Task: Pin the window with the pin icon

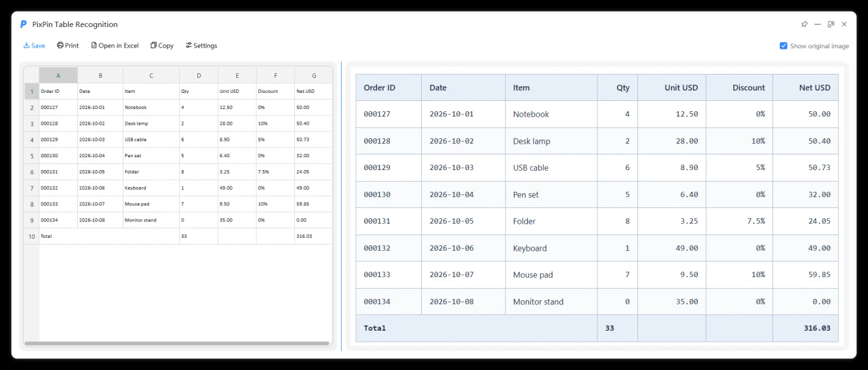Action: 804,24
